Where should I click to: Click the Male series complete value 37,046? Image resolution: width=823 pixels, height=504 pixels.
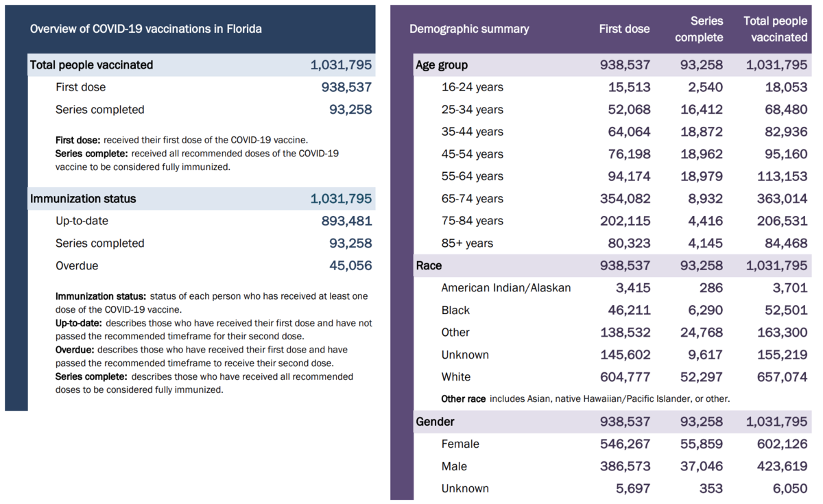[701, 466]
